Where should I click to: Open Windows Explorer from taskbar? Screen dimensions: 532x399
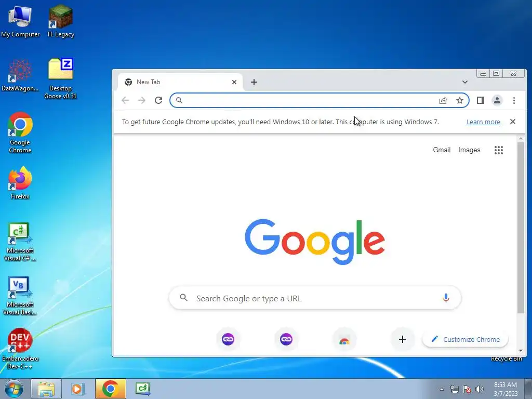[46, 389]
